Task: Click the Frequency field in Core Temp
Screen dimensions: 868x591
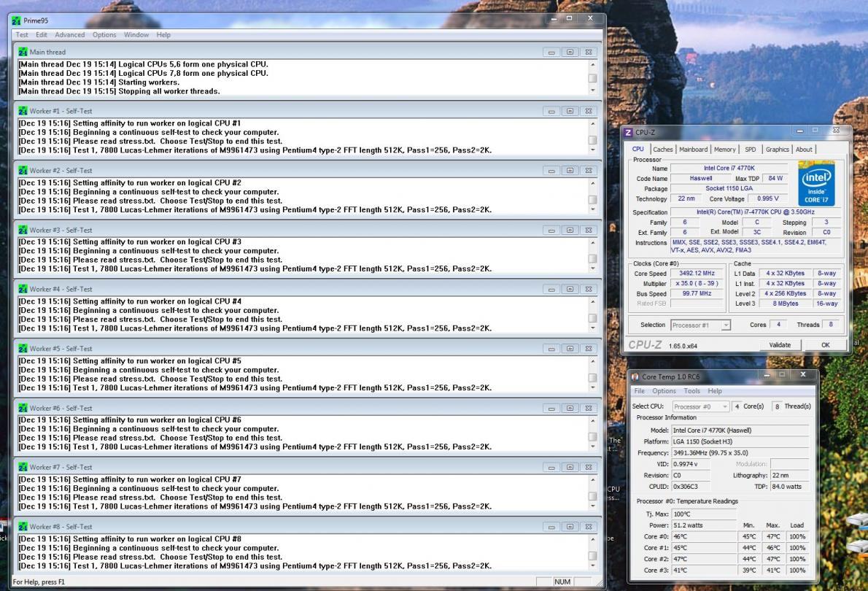Action: [740, 453]
